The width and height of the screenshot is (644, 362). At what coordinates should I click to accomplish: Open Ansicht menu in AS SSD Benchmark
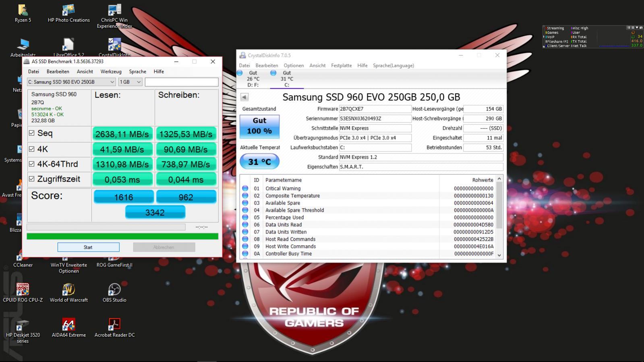85,71
